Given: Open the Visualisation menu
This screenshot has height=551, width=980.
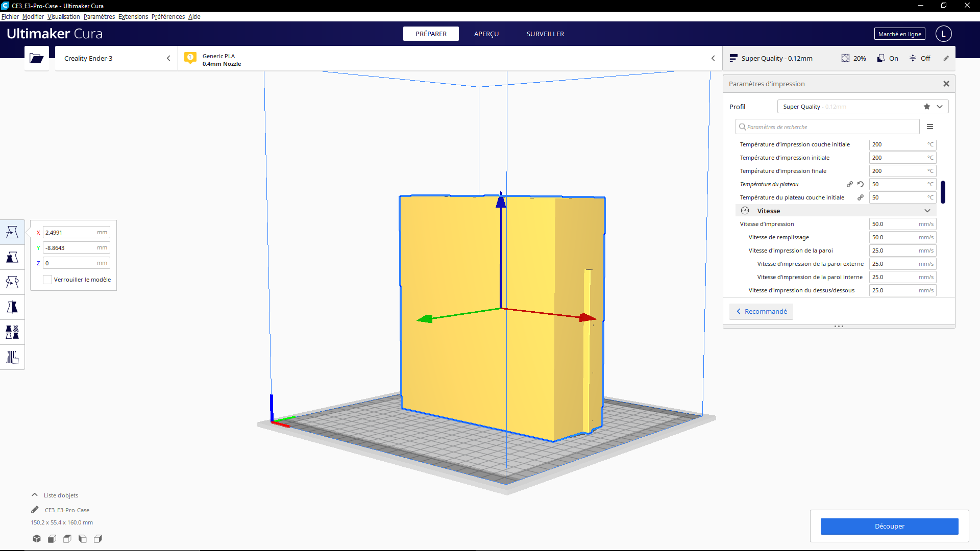Looking at the screenshot, I should pos(64,17).
